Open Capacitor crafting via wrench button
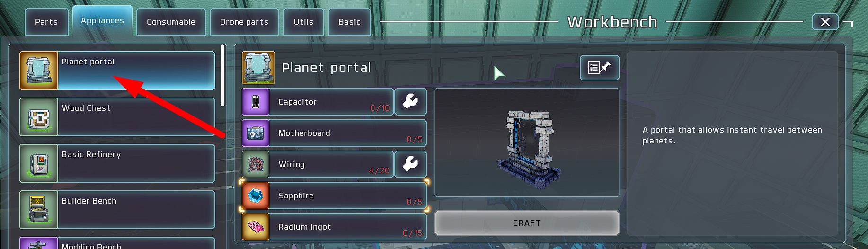 coord(410,102)
